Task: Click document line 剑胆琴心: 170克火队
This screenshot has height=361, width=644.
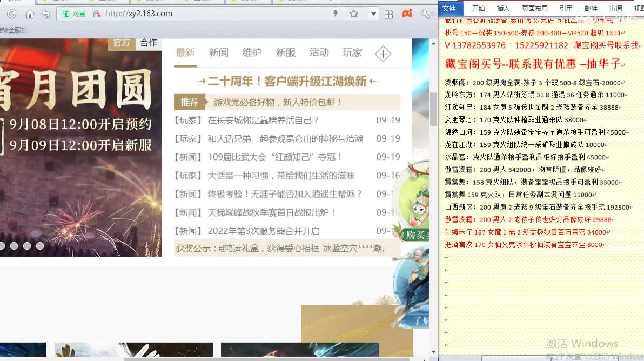Action: (x=515, y=119)
